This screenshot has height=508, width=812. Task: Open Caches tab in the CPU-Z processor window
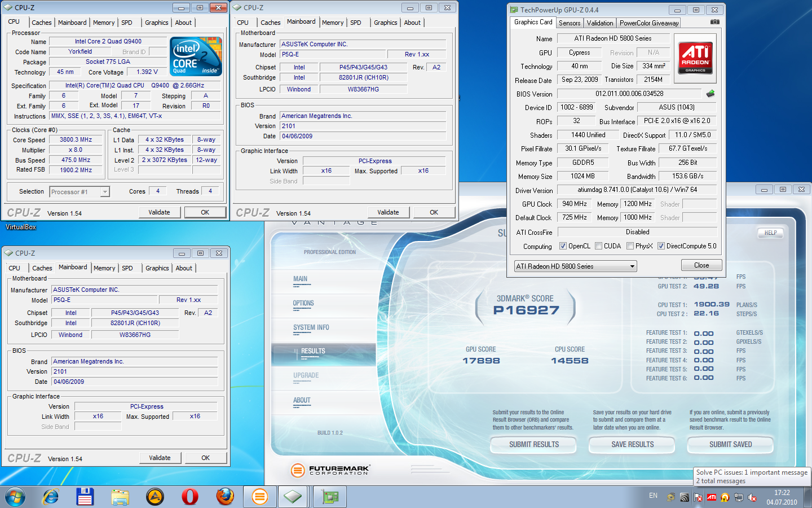pyautogui.click(x=42, y=23)
